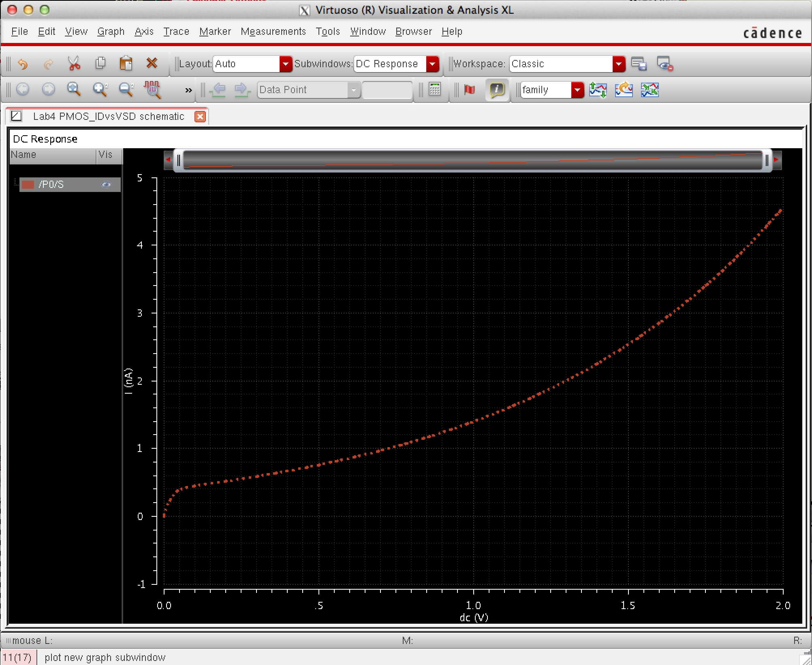The height and width of the screenshot is (665, 812).
Task: Click the horizontal pan slider bar
Action: 472,160
